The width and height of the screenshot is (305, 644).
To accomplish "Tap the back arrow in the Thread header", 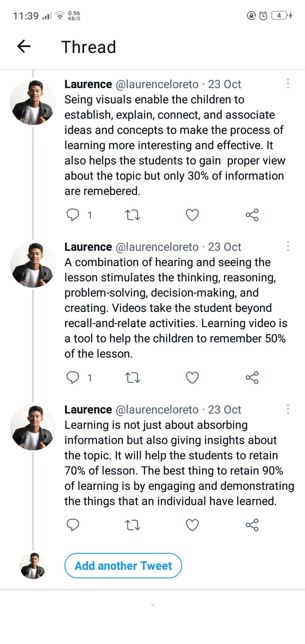I will coord(24,47).
